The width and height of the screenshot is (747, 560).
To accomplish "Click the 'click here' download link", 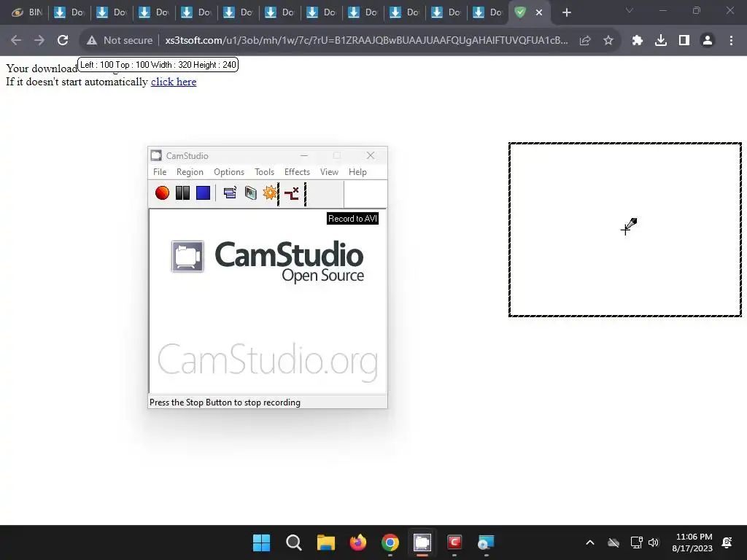I will 174,82.
